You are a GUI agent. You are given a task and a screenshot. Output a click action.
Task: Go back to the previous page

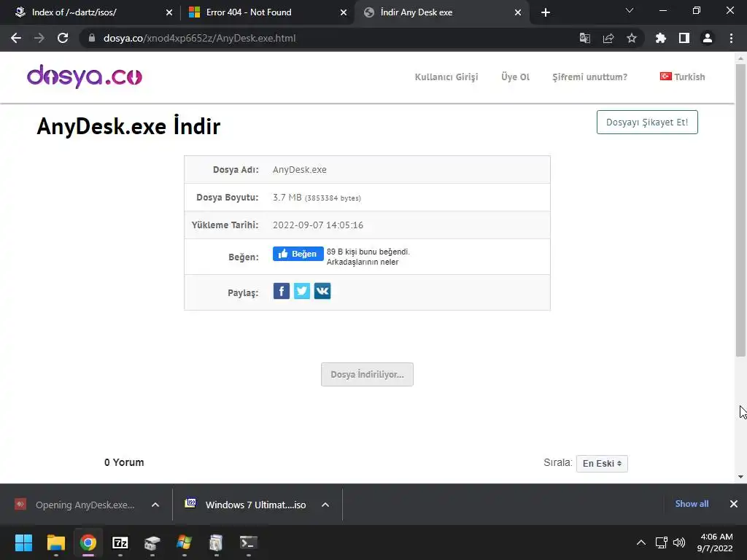coord(16,38)
